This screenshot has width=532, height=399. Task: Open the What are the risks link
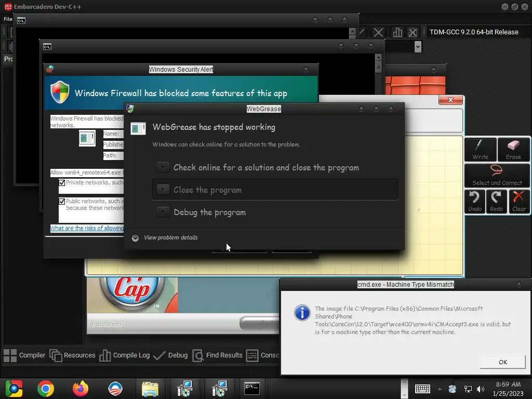tap(87, 228)
